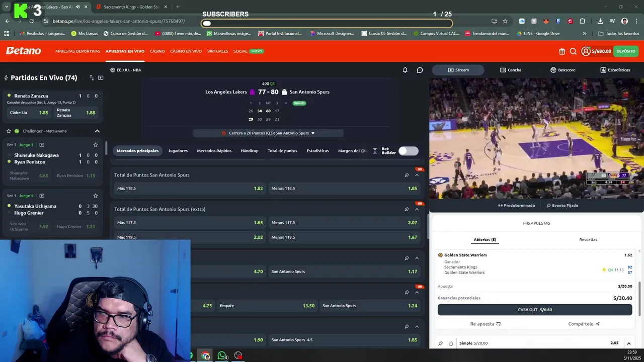Click the Evento Fijado button
Viewport: 644px width, 362px height.
[x=562, y=206]
